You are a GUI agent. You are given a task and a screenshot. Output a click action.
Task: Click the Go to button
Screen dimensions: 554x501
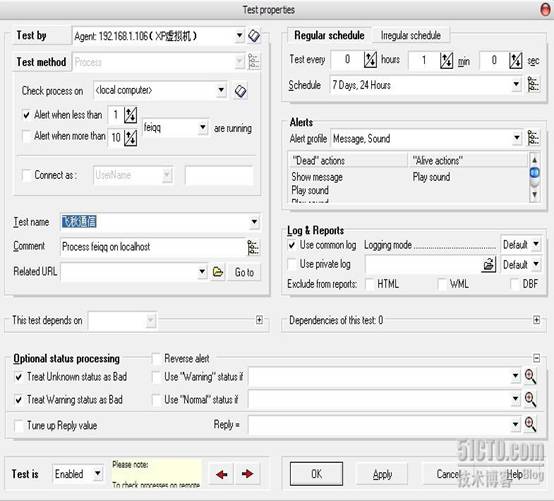click(244, 272)
